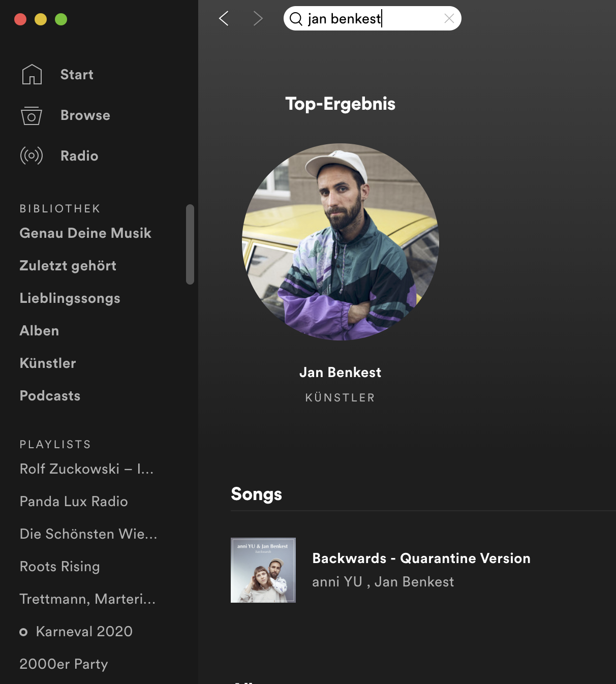Screen dimensions: 616x684
Task: Open the Trettmann, Marteri... playlist
Action: tap(87, 599)
